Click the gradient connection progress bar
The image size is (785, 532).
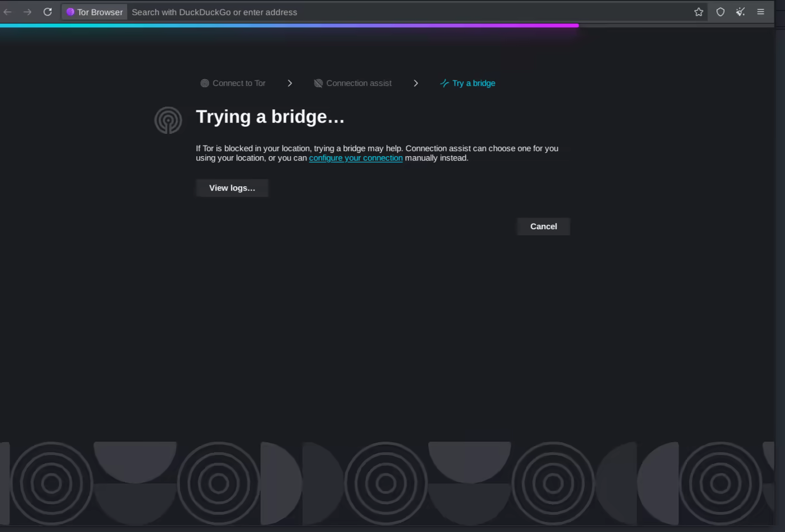289,25
